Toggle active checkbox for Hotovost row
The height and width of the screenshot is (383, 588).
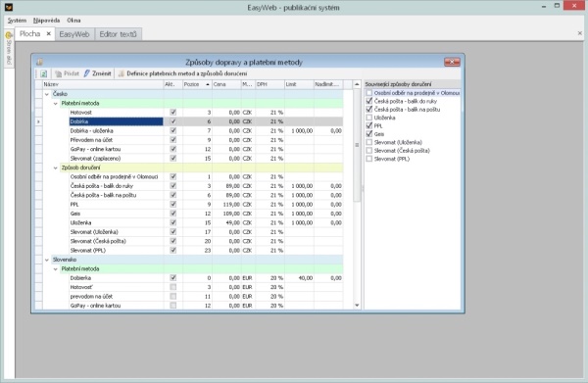[x=172, y=112]
